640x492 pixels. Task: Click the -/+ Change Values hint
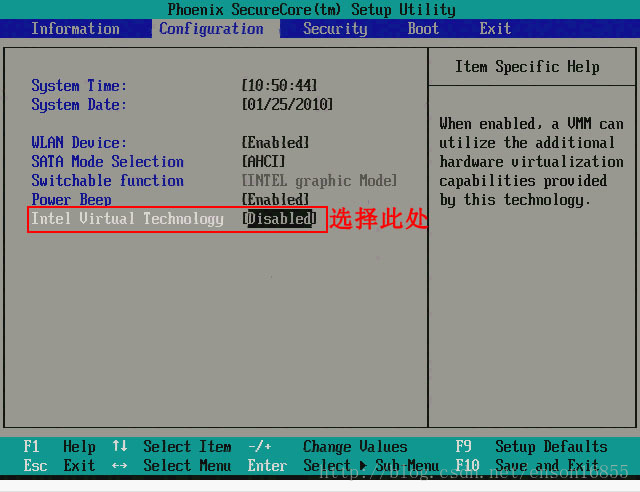[x=328, y=446]
